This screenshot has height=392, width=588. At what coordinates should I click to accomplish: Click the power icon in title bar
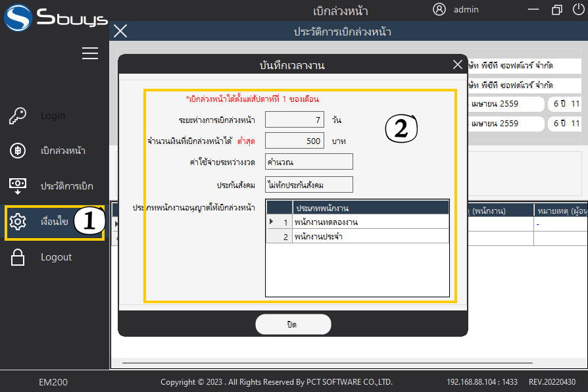[578, 9]
